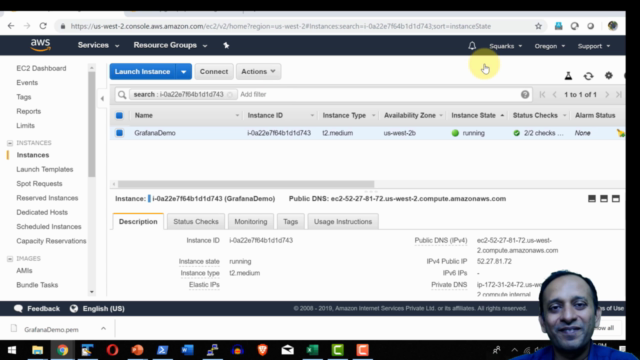The height and width of the screenshot is (360, 640).
Task: Open GrafanaDemo.pem downloaded file
Action: tap(51, 329)
